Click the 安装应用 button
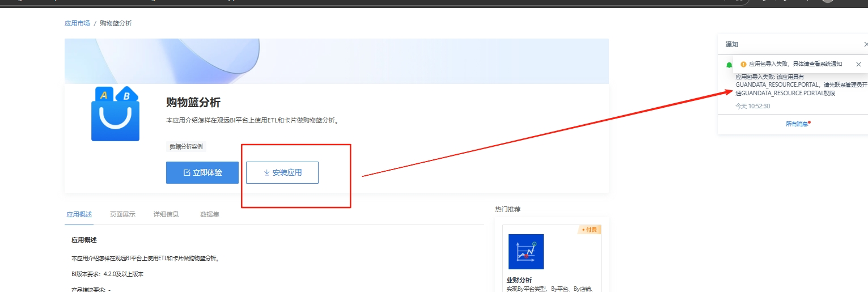 (x=282, y=172)
